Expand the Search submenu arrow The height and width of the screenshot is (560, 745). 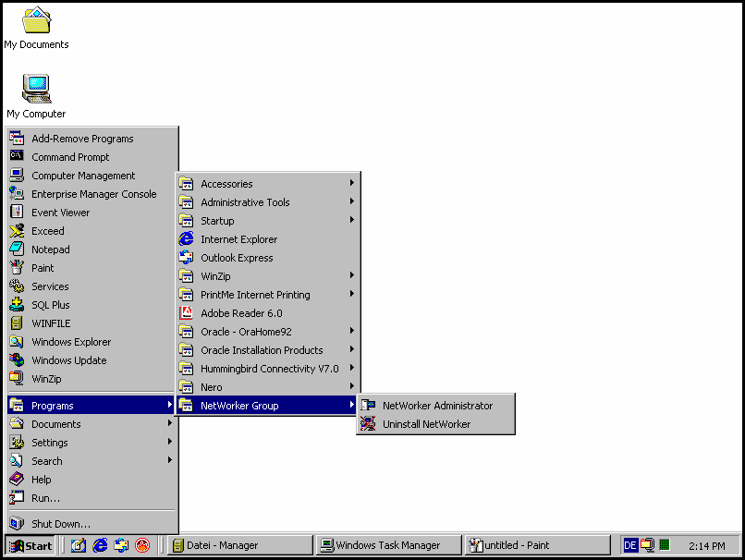point(170,460)
